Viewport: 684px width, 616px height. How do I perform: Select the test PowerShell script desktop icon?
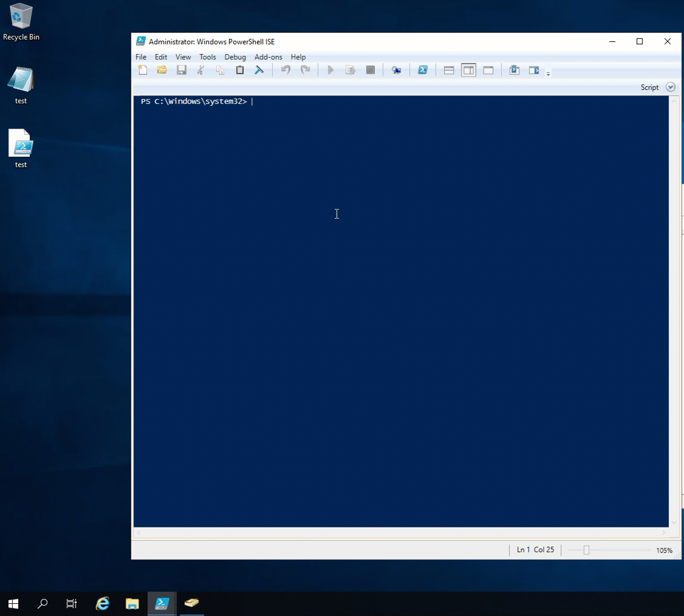coord(21,149)
